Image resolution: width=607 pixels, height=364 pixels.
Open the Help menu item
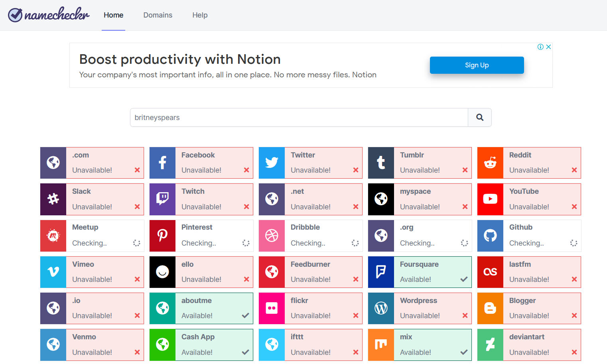200,15
